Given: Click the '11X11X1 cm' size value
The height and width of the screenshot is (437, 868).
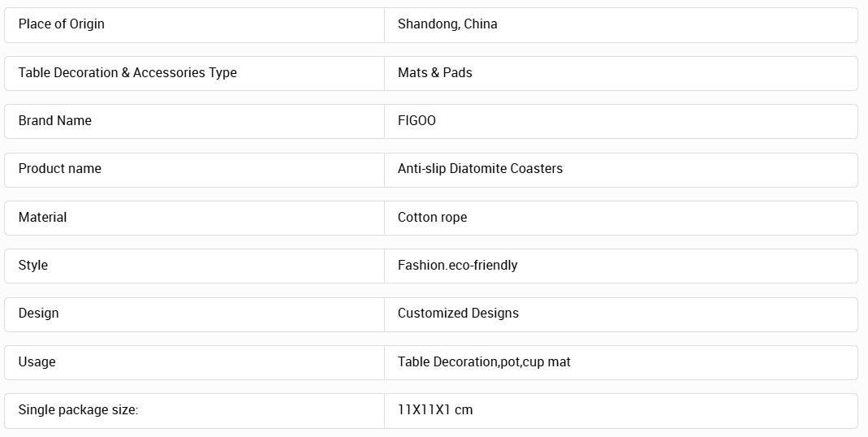Looking at the screenshot, I should (435, 410).
